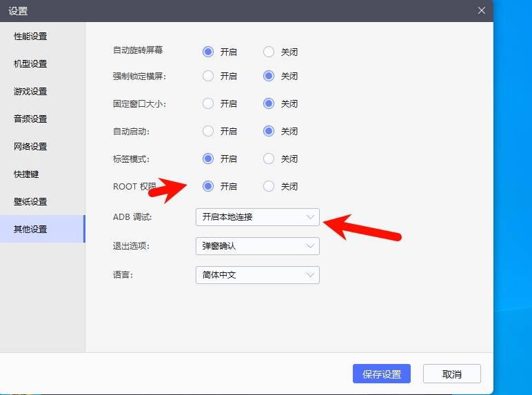
Task: Enable 强制锁定横屏 with 开启 radio
Action: 208,76
